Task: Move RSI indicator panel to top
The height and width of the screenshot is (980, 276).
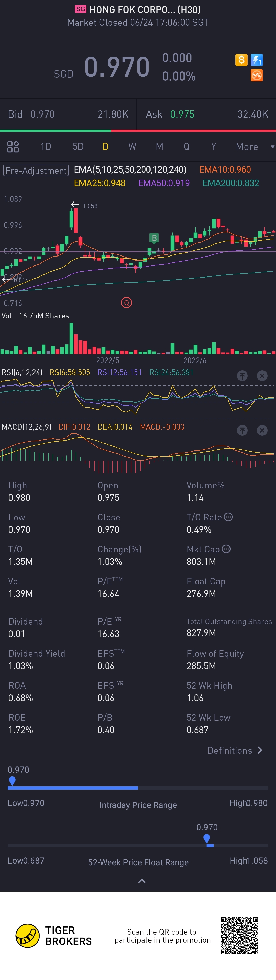Action: (242, 376)
